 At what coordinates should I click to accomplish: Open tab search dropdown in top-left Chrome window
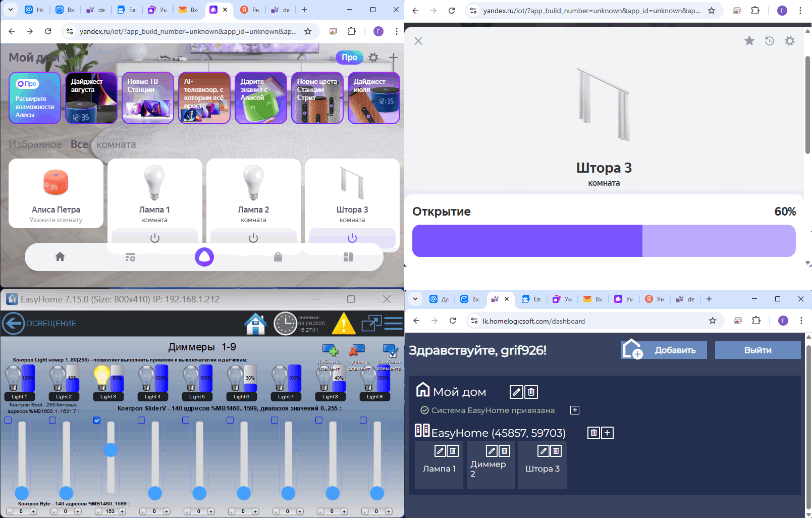tap(11, 10)
